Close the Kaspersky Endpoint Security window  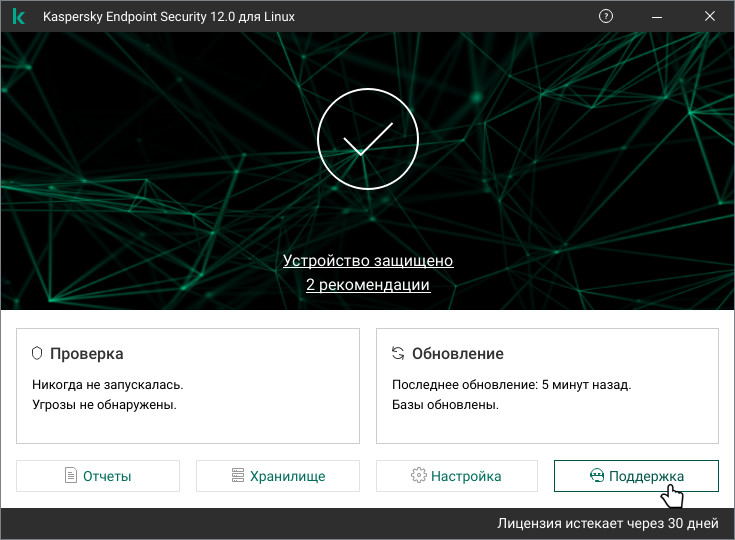[710, 16]
